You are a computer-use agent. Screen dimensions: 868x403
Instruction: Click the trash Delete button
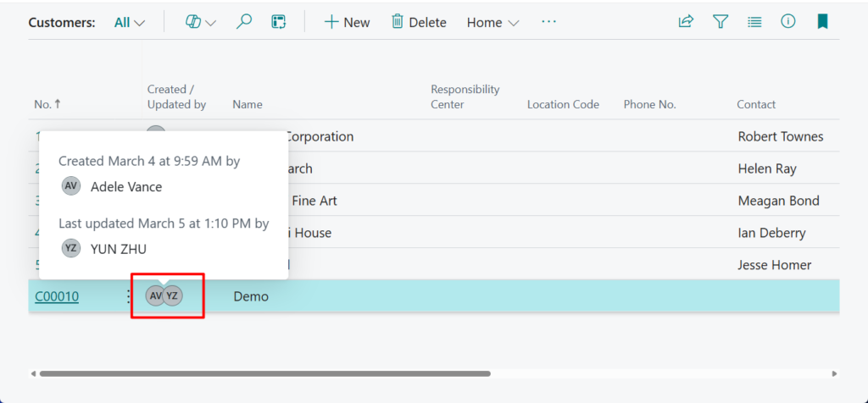419,22
